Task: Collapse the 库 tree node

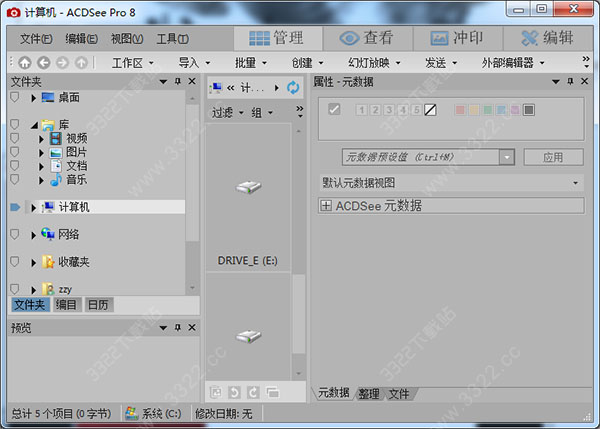Action: 34,125
